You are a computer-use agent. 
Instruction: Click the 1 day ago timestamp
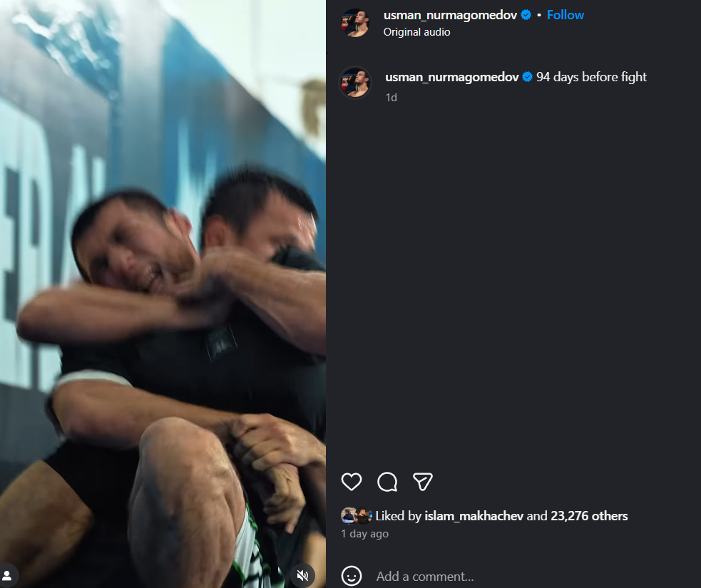tap(365, 534)
